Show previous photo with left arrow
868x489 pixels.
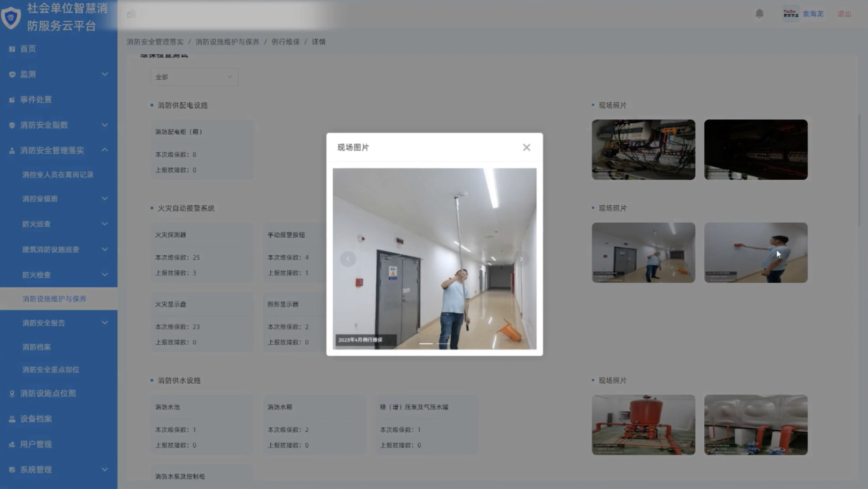(348, 259)
